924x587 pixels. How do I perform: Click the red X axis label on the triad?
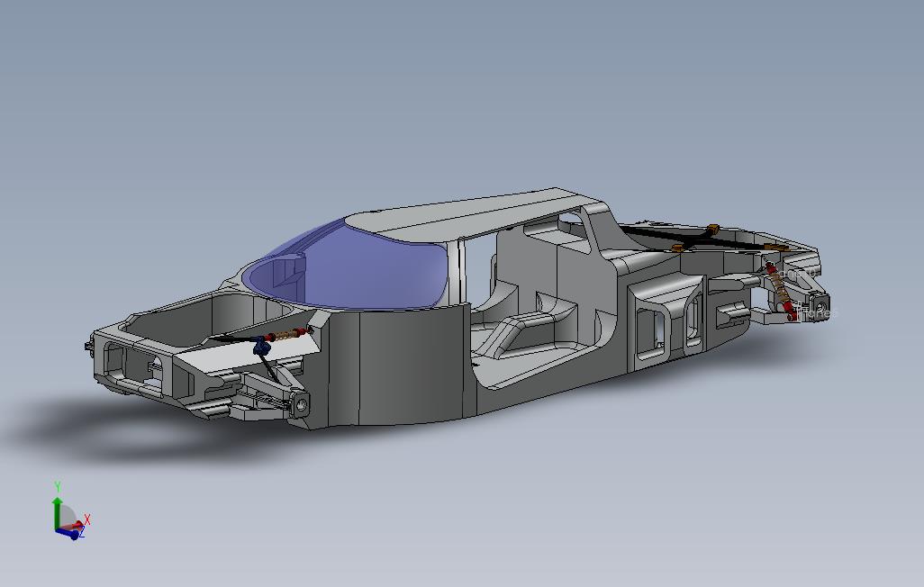coord(87,519)
